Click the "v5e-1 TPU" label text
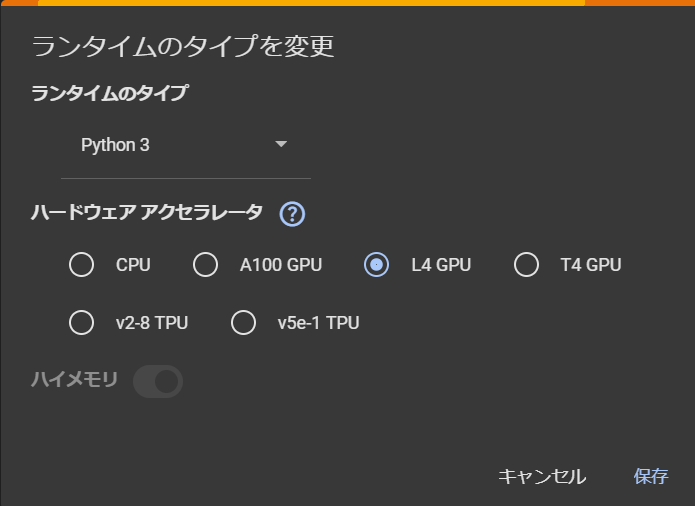Screen dimensions: 695x506 318,323
